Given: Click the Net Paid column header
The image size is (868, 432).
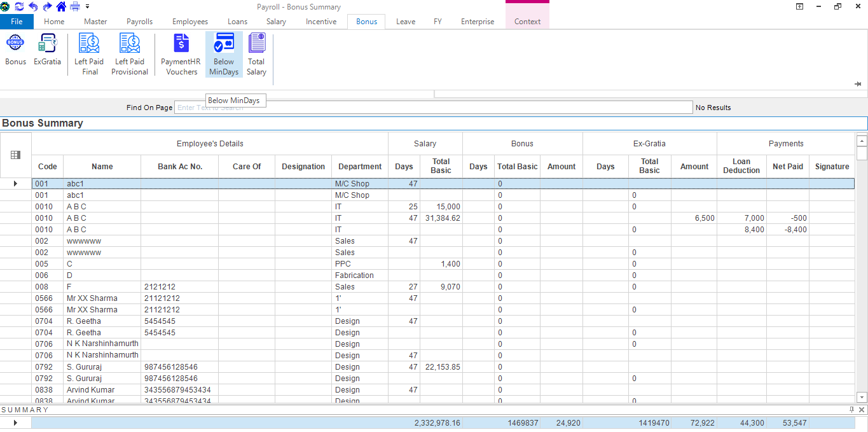Looking at the screenshot, I should (788, 167).
